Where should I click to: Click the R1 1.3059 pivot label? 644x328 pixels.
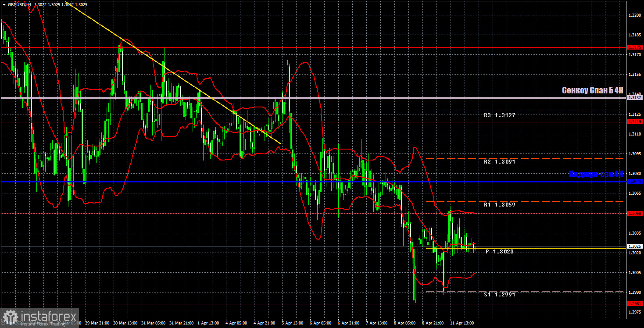click(500, 205)
